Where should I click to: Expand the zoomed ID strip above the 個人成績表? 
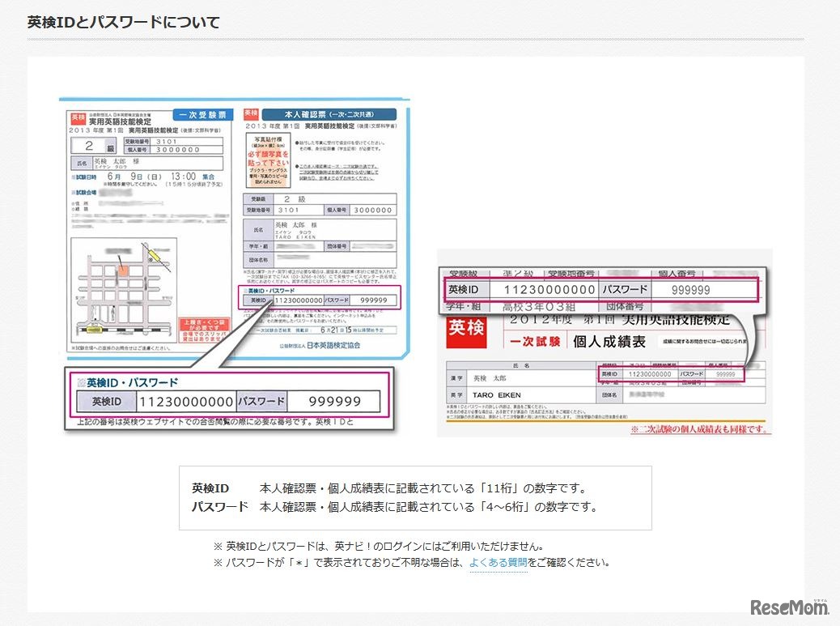point(603,288)
